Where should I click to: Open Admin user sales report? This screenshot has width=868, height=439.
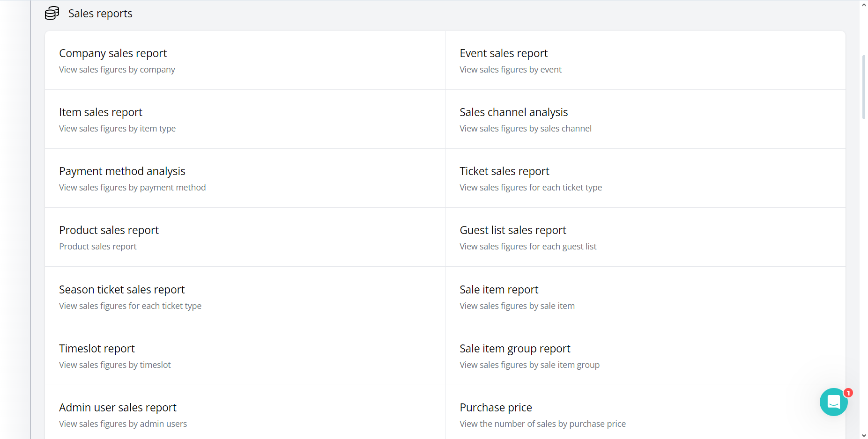click(118, 408)
